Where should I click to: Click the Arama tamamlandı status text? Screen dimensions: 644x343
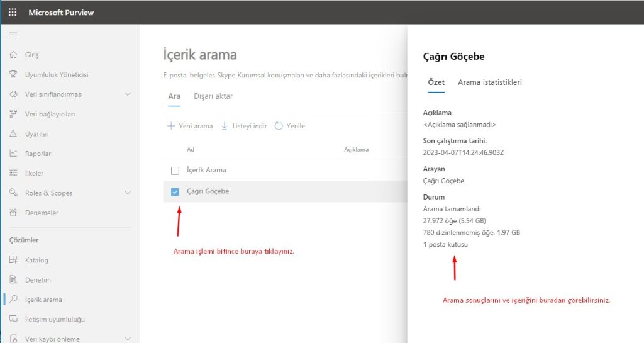(452, 209)
